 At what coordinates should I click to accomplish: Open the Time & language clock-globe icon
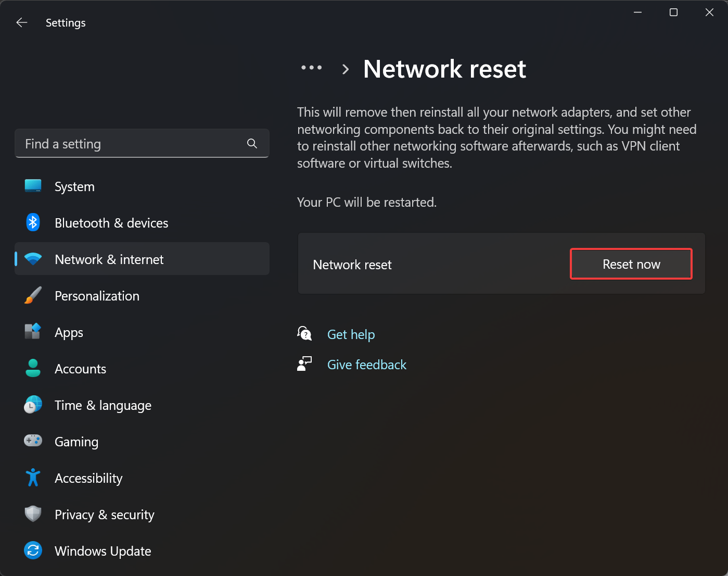33,405
